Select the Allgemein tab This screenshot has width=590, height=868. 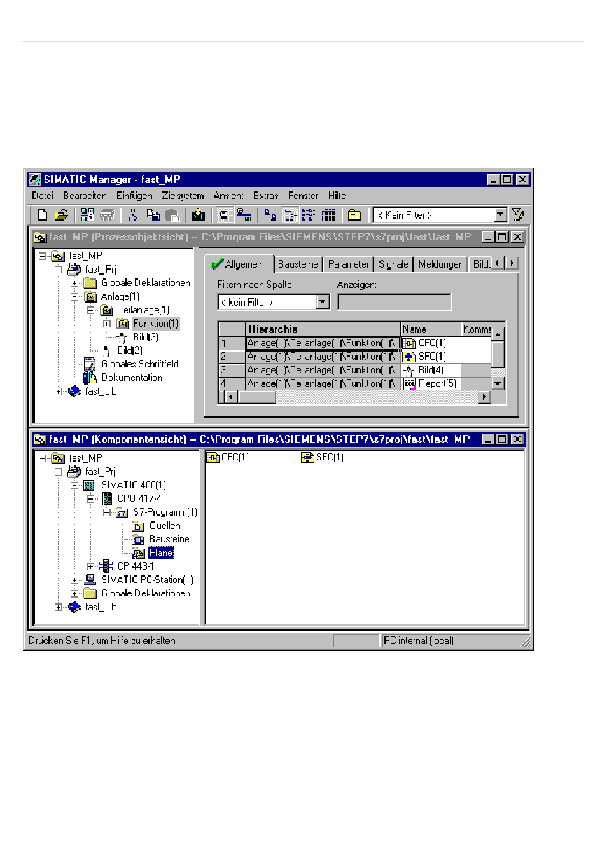click(x=238, y=264)
